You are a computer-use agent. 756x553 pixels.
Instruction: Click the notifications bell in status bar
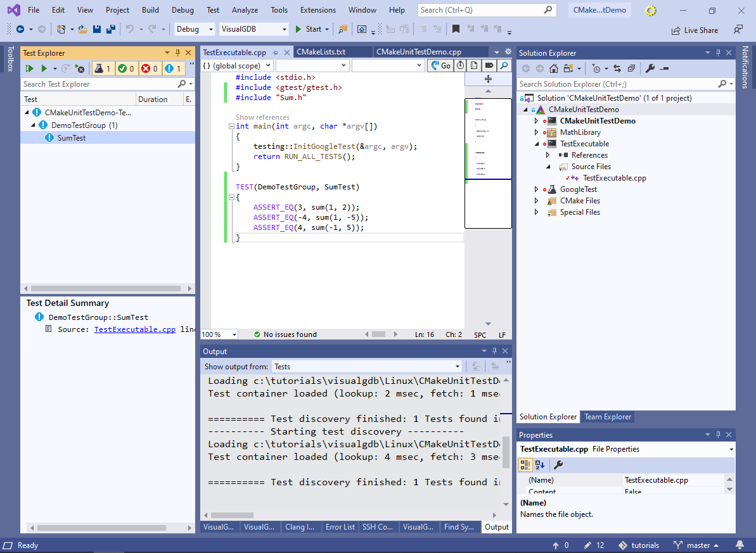[x=739, y=545]
